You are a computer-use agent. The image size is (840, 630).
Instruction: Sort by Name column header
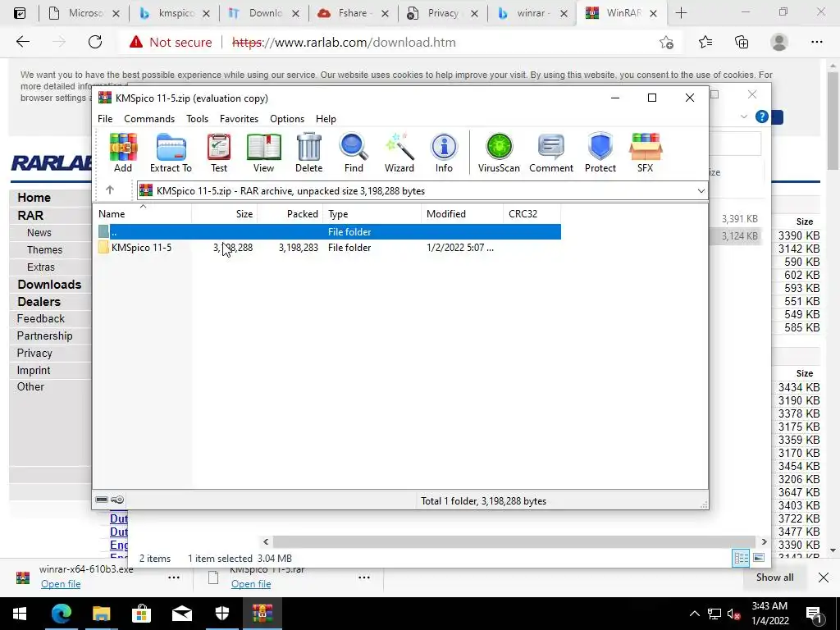pos(142,214)
